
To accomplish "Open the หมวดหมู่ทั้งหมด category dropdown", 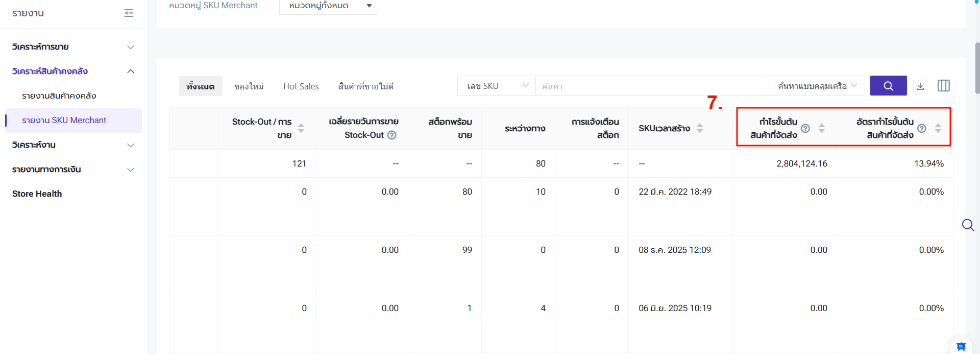I will 328,6.
